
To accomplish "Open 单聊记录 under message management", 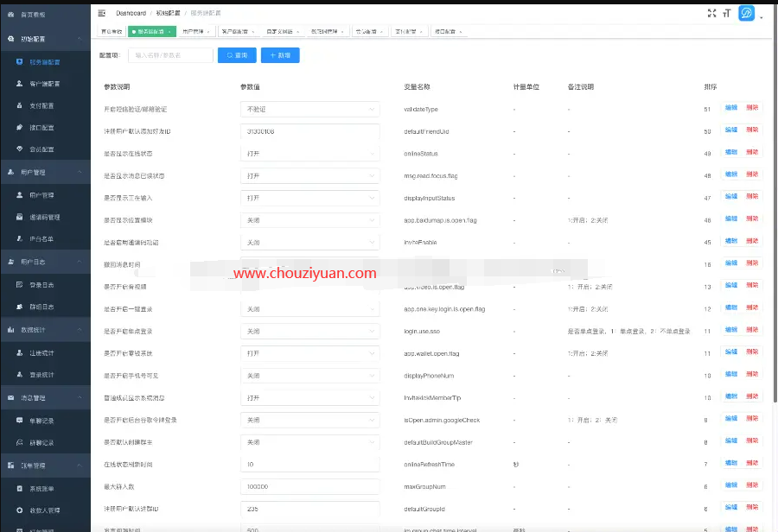I will coord(41,421).
